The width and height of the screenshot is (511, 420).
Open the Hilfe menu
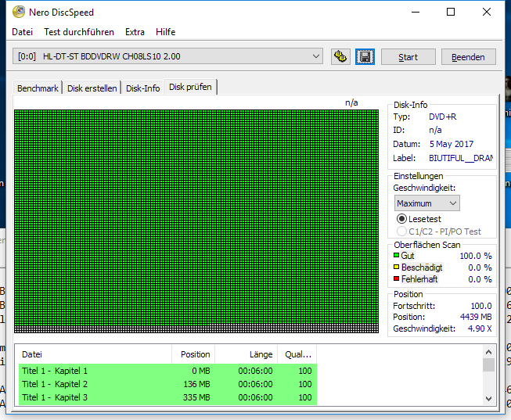tap(166, 32)
